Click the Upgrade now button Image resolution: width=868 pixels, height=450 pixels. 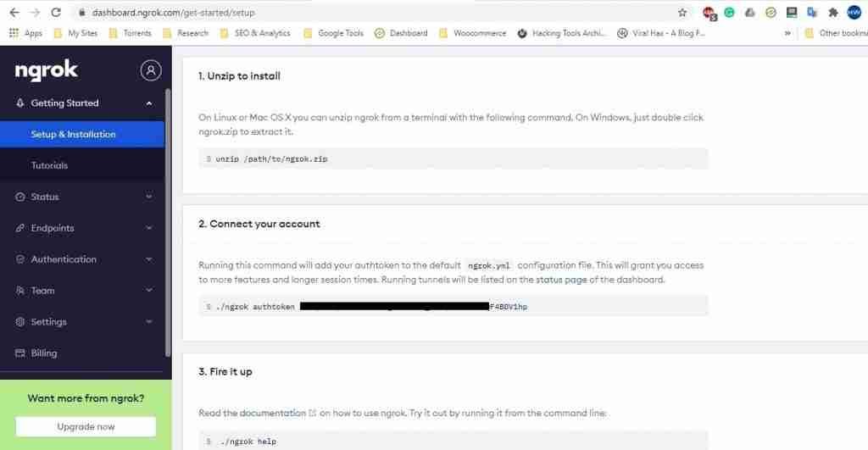86,427
